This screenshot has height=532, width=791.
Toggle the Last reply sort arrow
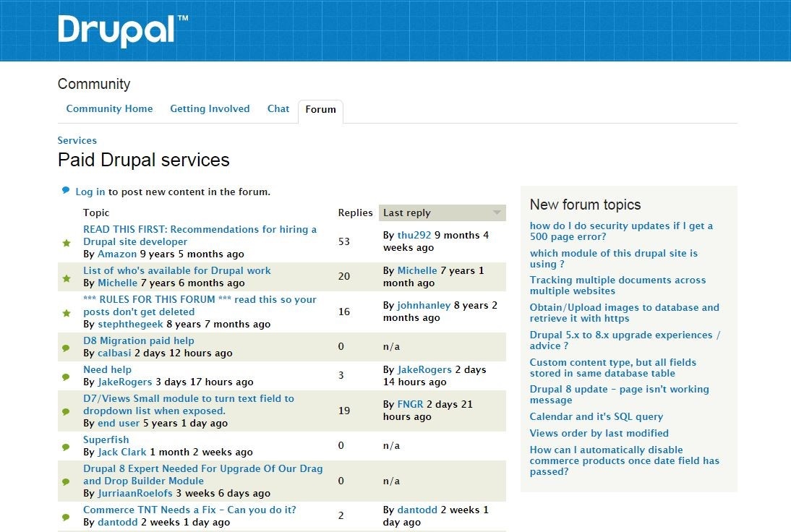coord(497,213)
